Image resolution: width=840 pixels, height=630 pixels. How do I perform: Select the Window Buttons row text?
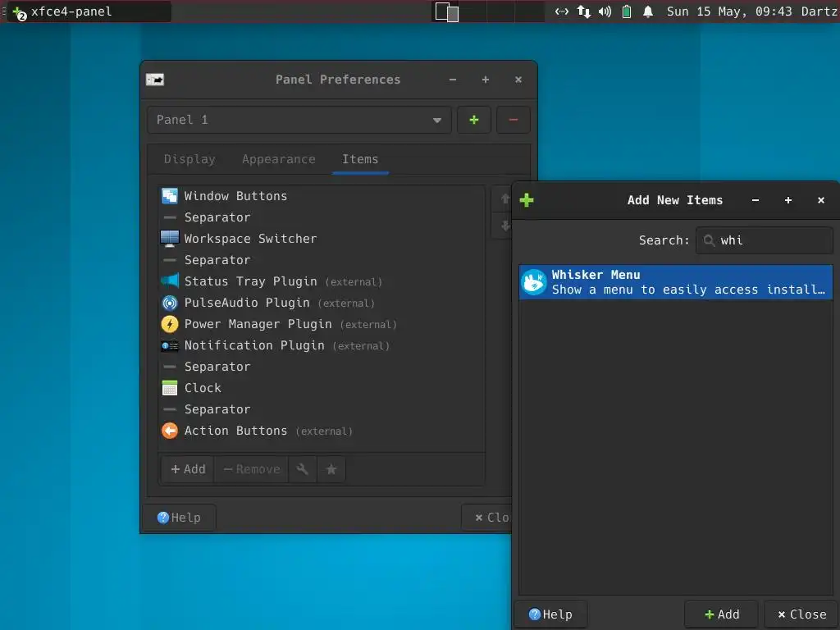coord(235,196)
